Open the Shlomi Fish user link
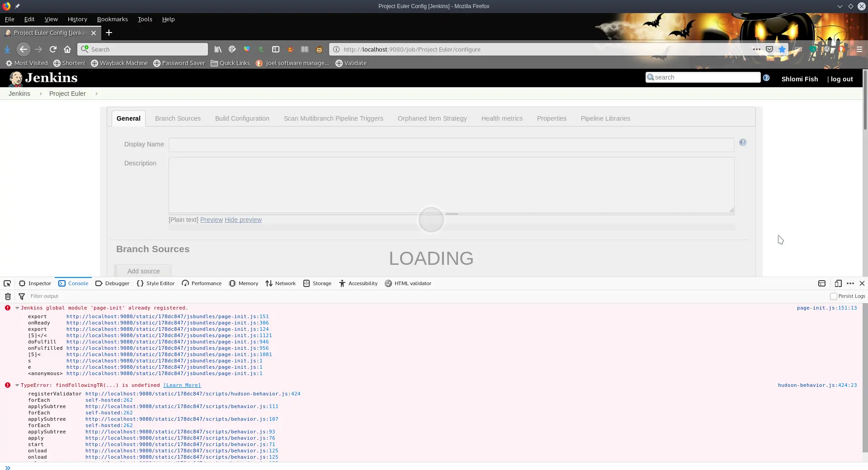The image size is (868, 470). coord(800,79)
